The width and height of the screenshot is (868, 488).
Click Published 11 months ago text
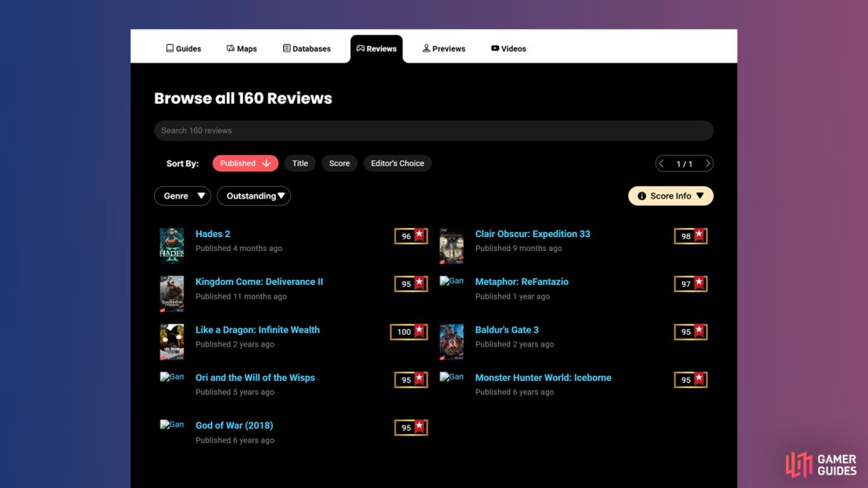[241, 296]
